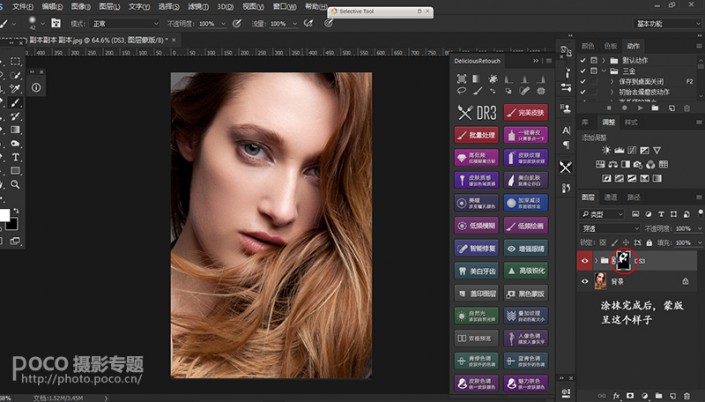Select the Zoom magnifier tool
Viewport: 705px width, 402px height.
[x=16, y=184]
